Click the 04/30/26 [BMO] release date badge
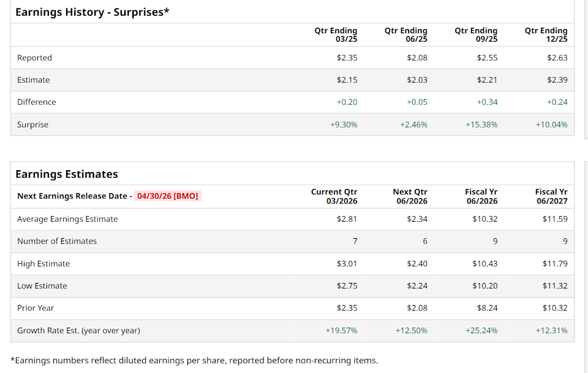This screenshot has width=588, height=373. (x=167, y=196)
